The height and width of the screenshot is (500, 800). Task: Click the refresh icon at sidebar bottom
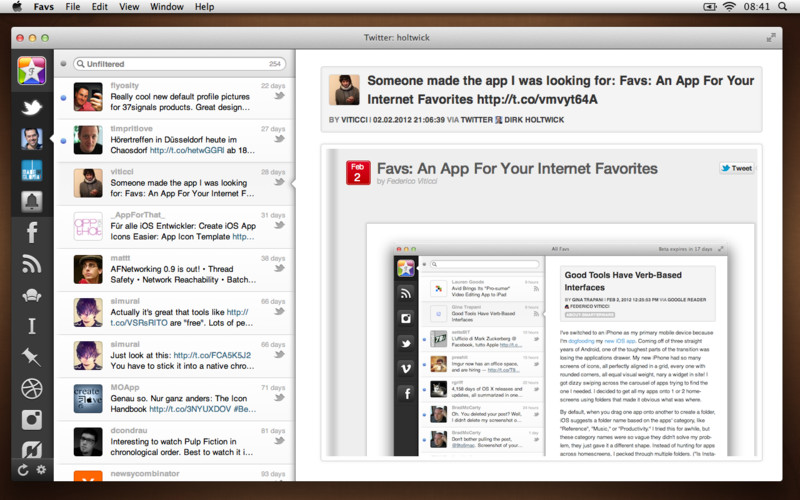pos(23,470)
